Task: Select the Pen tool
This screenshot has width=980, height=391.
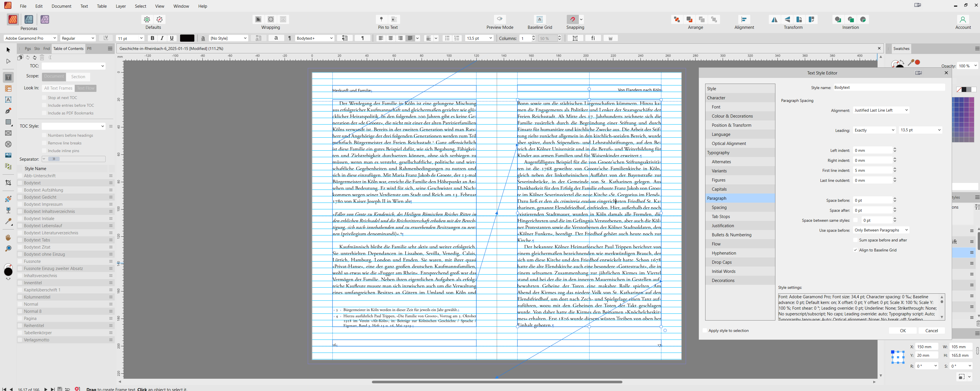Action: coord(8,111)
